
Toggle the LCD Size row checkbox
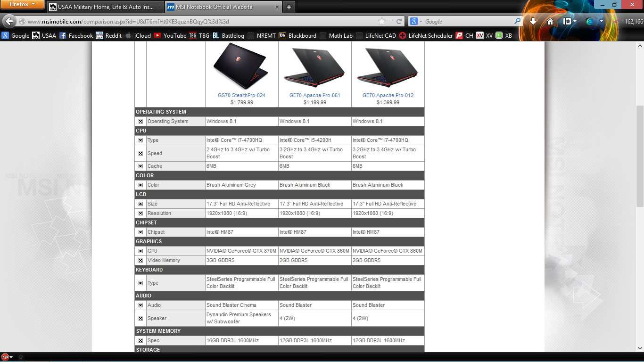click(140, 204)
